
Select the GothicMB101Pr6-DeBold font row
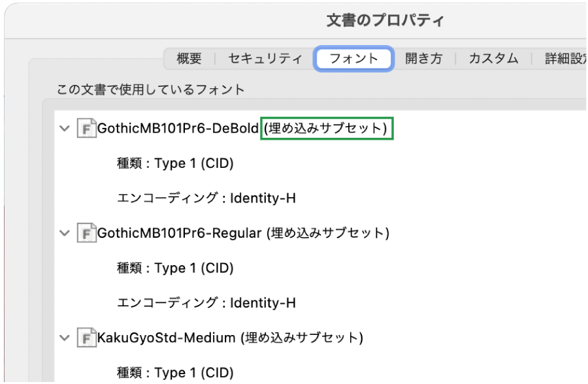tap(242, 129)
